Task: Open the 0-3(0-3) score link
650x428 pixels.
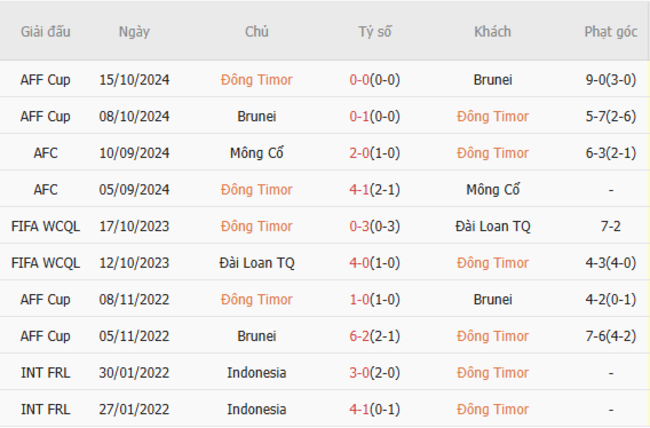Action: (375, 226)
